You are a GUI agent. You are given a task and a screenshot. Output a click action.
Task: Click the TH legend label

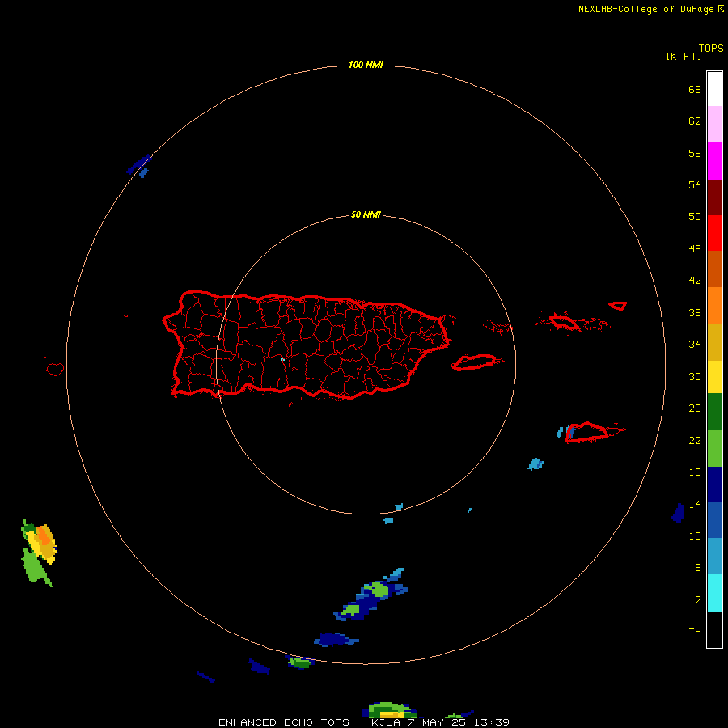tap(695, 632)
